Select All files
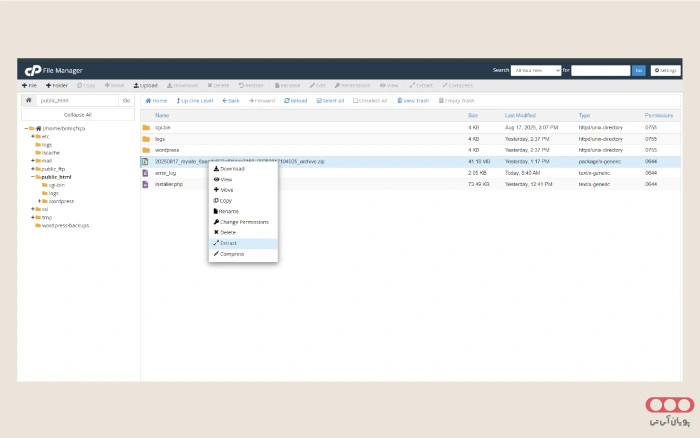Image resolution: width=700 pixels, height=438 pixels. click(330, 101)
